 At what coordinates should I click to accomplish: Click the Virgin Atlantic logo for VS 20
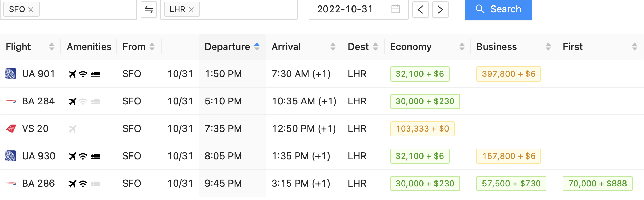click(x=11, y=129)
